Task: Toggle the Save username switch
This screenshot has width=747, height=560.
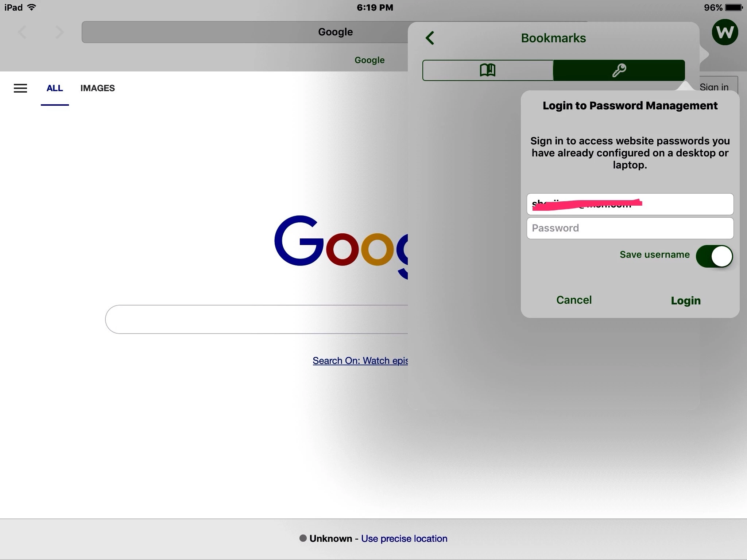Action: point(714,256)
